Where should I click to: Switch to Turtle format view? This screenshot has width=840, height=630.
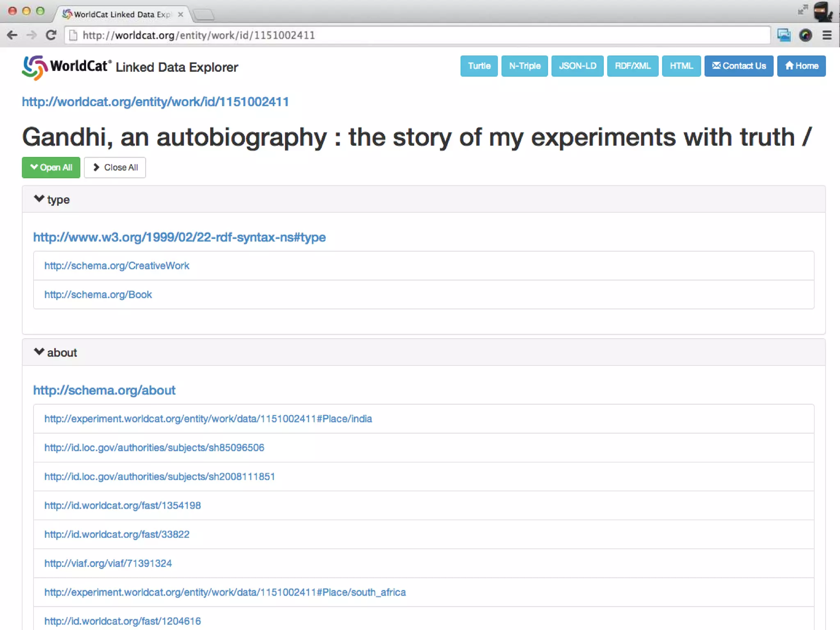479,66
